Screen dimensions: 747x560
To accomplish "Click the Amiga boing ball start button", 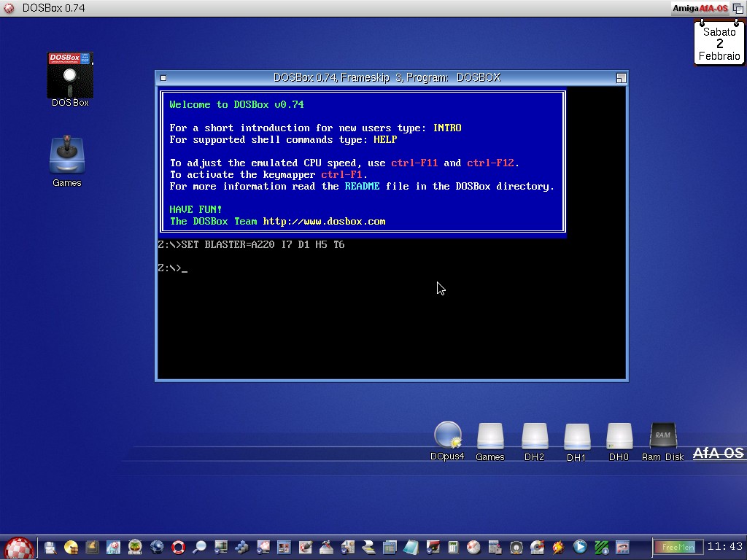I will (18, 548).
